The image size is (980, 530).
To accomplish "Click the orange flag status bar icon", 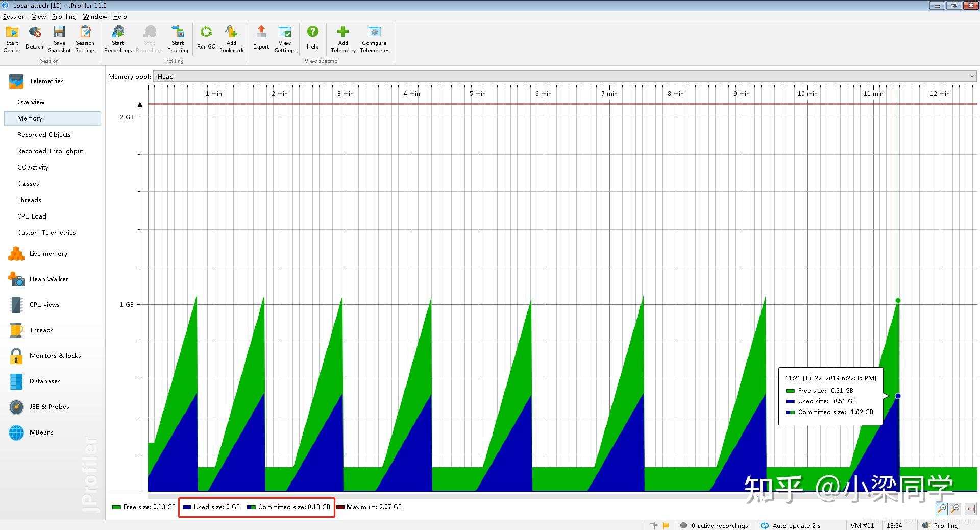I will coord(666,525).
